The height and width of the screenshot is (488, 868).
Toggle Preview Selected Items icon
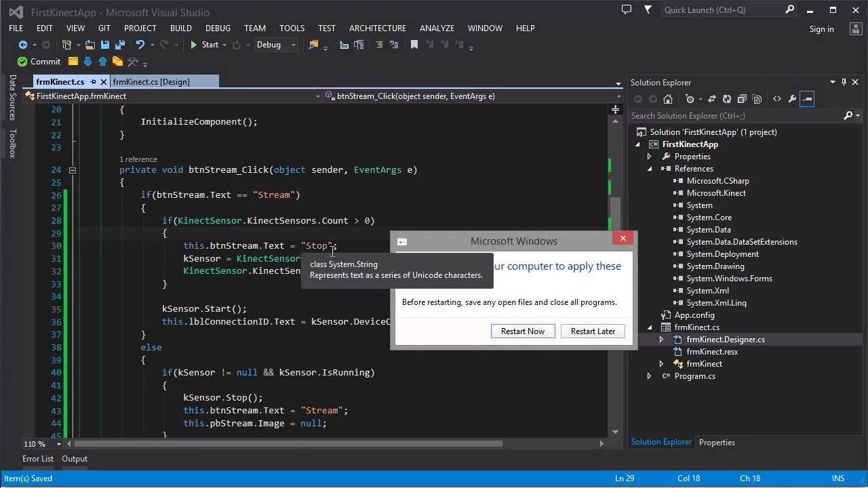pos(807,99)
